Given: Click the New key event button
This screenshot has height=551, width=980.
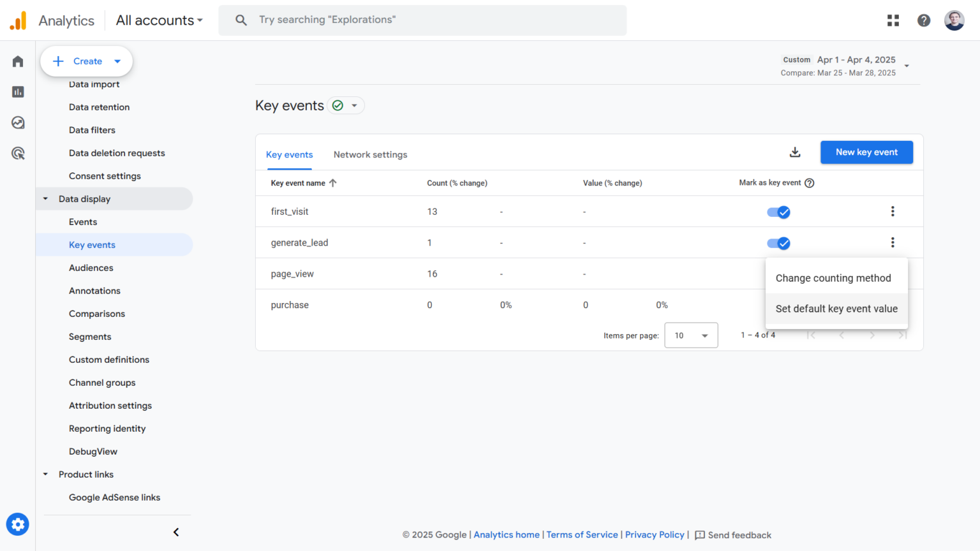Looking at the screenshot, I should click(866, 152).
